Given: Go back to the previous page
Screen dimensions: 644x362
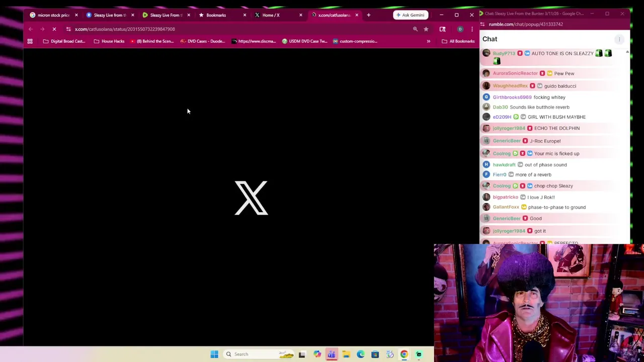Looking at the screenshot, I should (x=31, y=29).
